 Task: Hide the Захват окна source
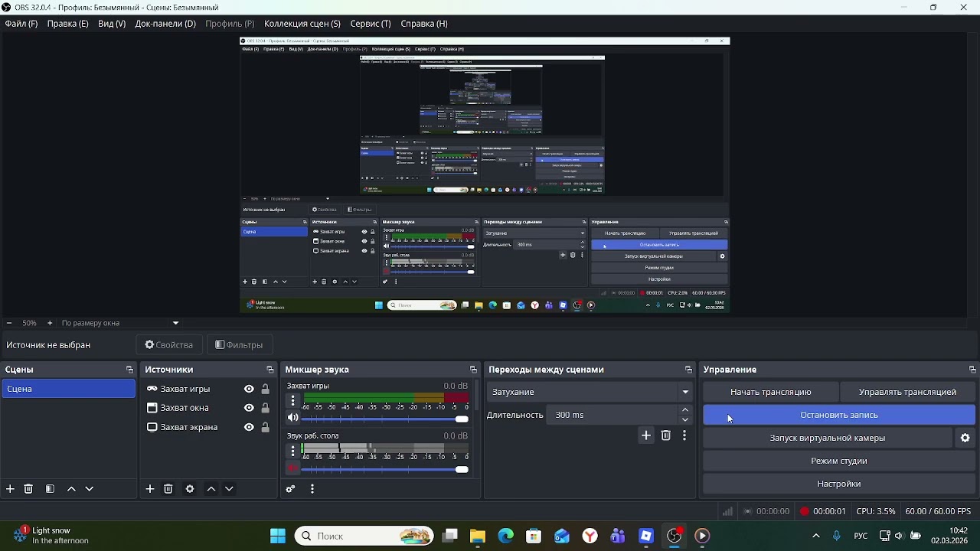click(x=249, y=408)
